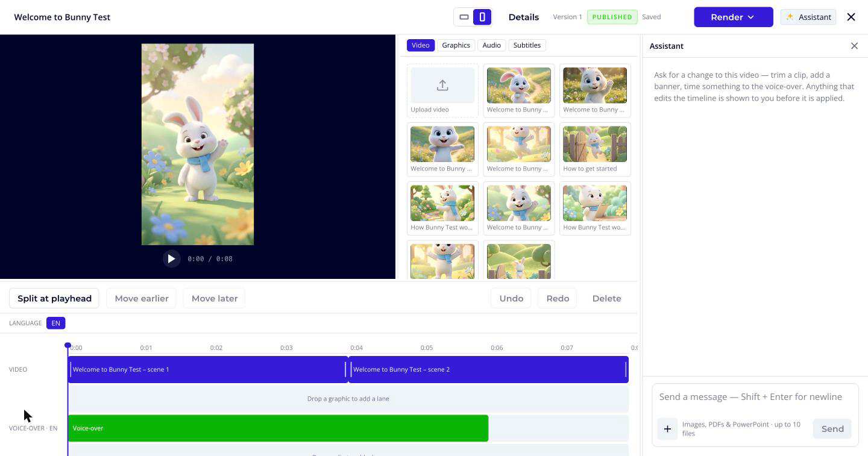
Task: Go to the Subtitles tab
Action: coord(527,45)
